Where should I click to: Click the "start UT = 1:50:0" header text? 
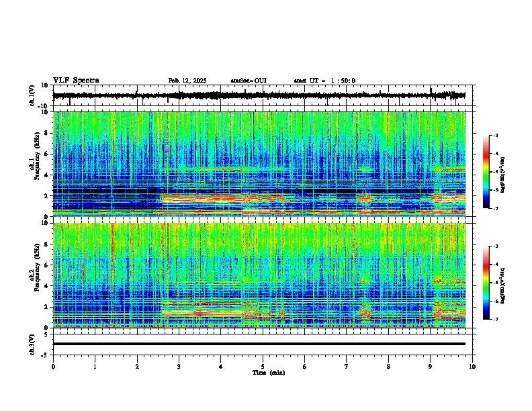pos(324,81)
